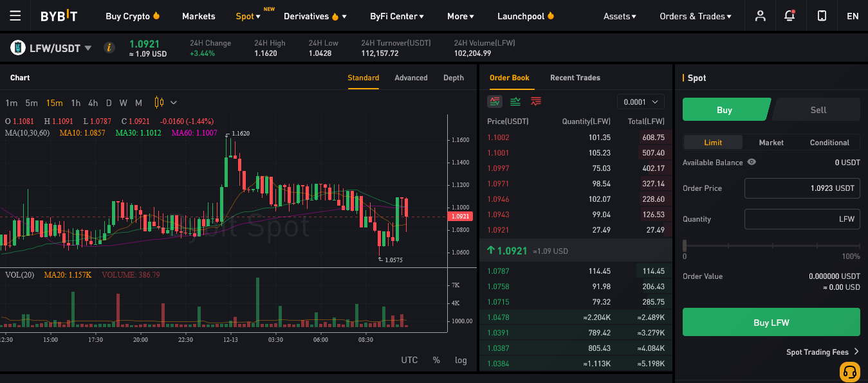Expand chart type chevron arrow
868x383 pixels.
point(174,102)
